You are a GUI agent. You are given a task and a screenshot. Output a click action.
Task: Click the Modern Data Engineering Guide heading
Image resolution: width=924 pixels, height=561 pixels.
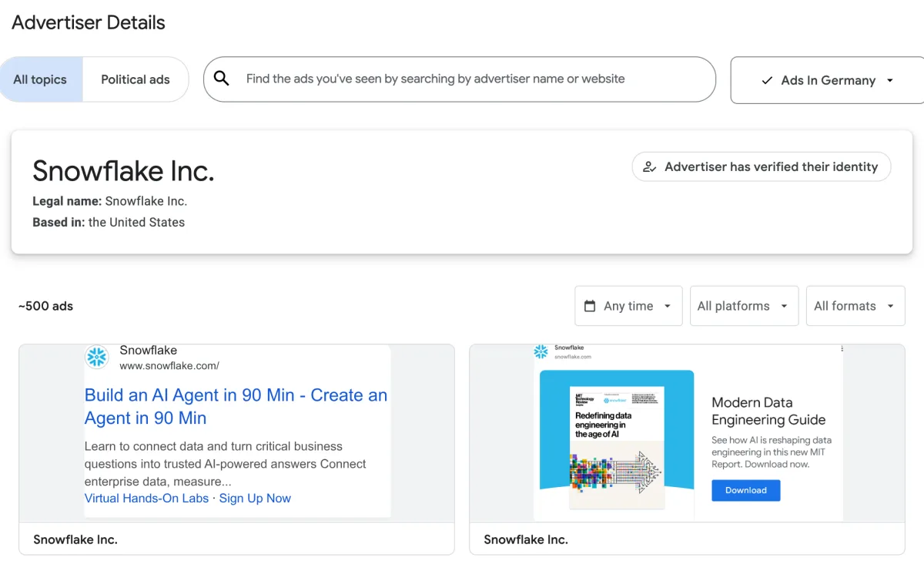(x=768, y=411)
